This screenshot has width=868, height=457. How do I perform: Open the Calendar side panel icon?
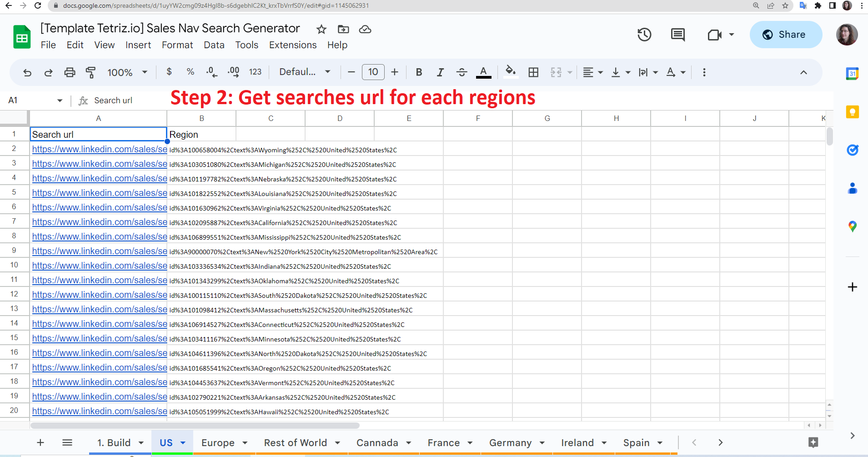click(852, 74)
